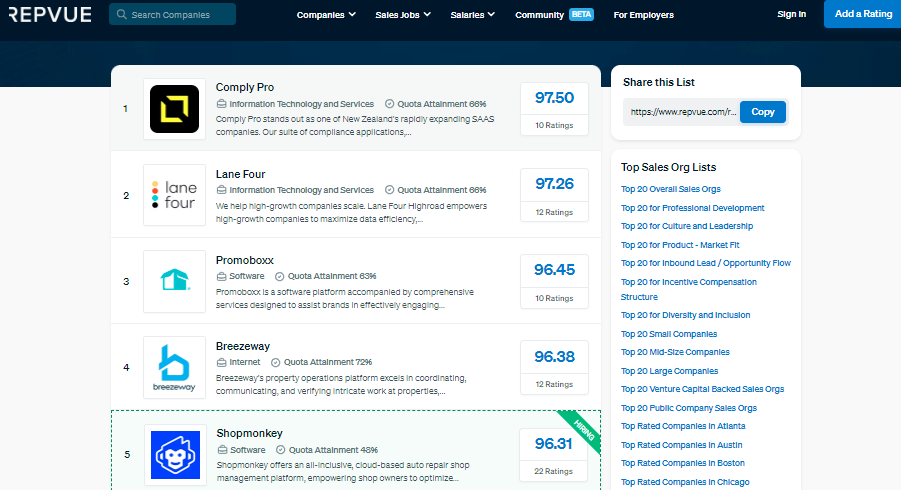Viewport: 901px width, 490px height.
Task: Open the Breezeway logo thumbnail
Action: click(x=174, y=368)
